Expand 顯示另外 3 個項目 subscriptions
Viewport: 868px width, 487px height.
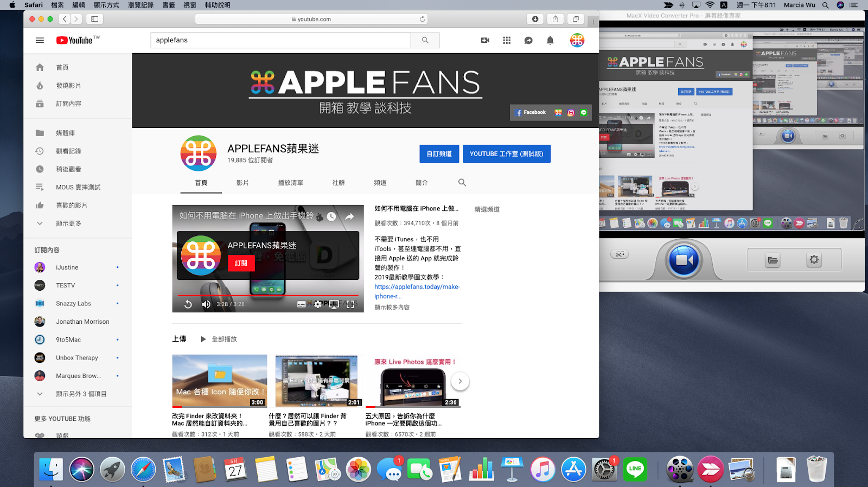(x=78, y=394)
